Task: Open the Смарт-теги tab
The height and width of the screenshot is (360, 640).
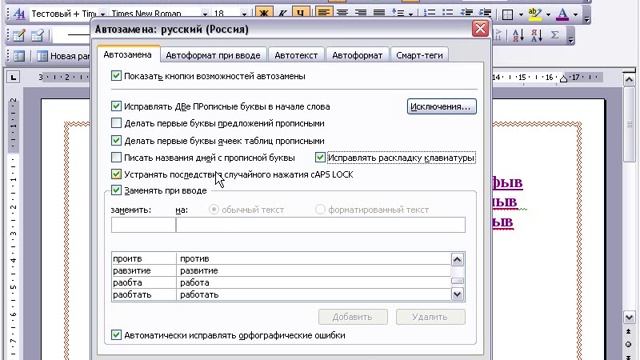Action: tap(419, 55)
